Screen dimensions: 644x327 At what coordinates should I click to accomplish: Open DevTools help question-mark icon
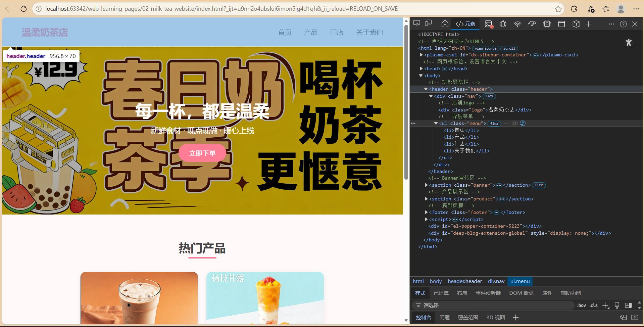click(623, 24)
